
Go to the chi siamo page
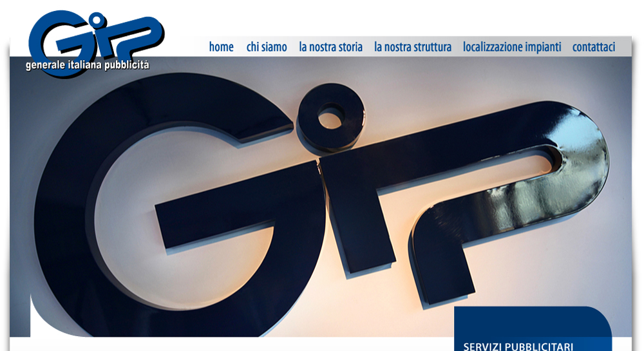tap(267, 47)
